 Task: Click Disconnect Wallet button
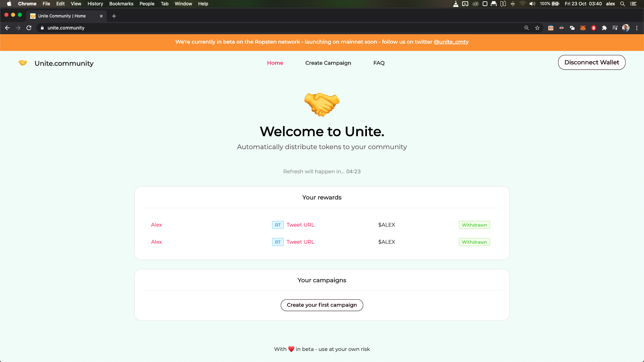coord(592,62)
